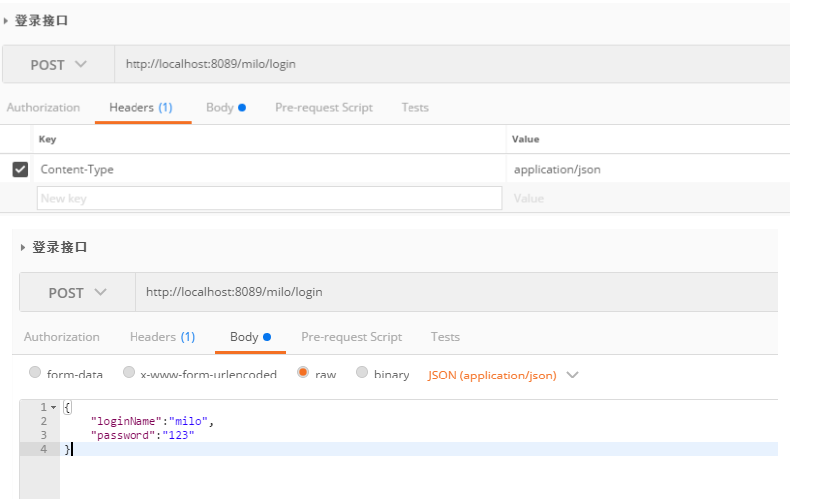Click the "loginName":"milo" line in editor
This screenshot has width=818, height=504.
coord(152,421)
